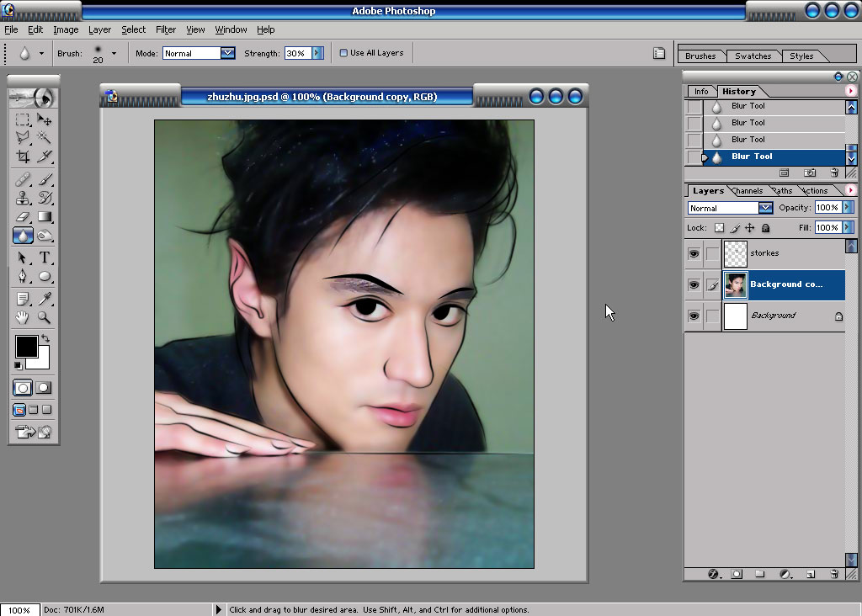The image size is (862, 616).
Task: Switch to the Info tab
Action: tap(701, 91)
